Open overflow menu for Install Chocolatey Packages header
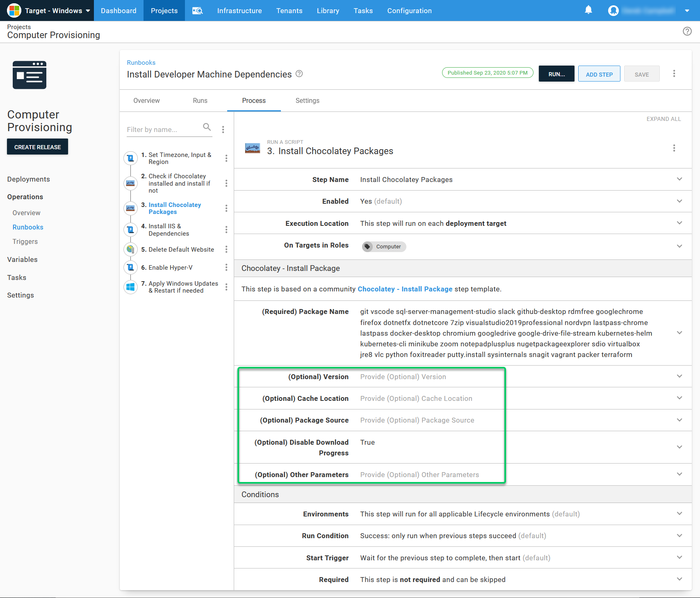This screenshot has width=700, height=598. [674, 148]
